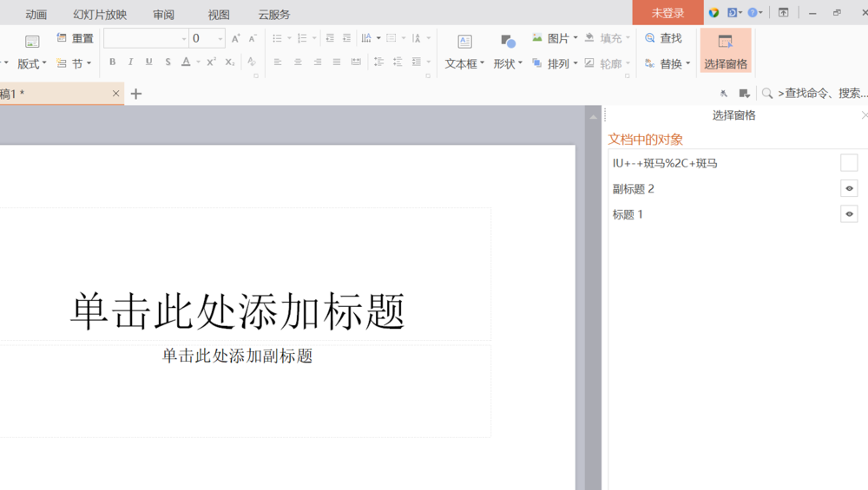The image size is (868, 490).
Task: Open the WPS skin colorful icon
Action: click(713, 12)
